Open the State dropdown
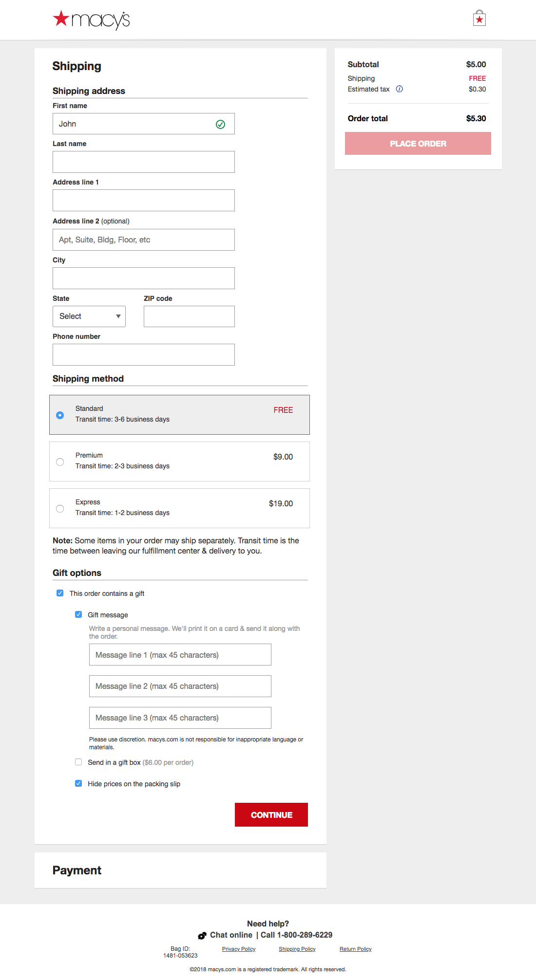 89,316
